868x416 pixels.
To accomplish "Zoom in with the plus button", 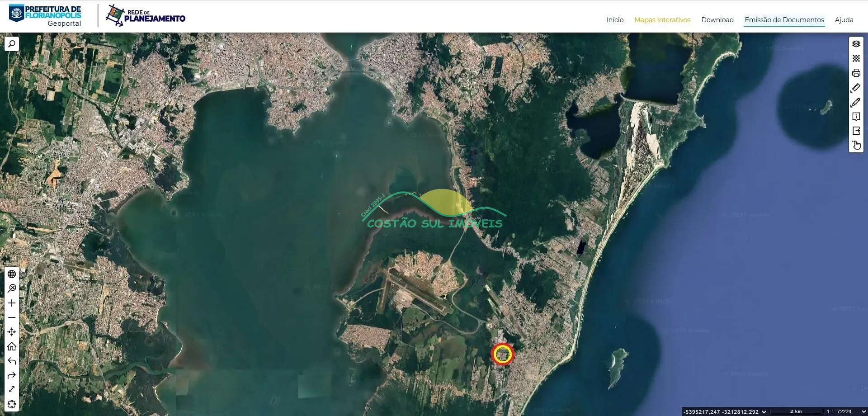I will click(12, 303).
